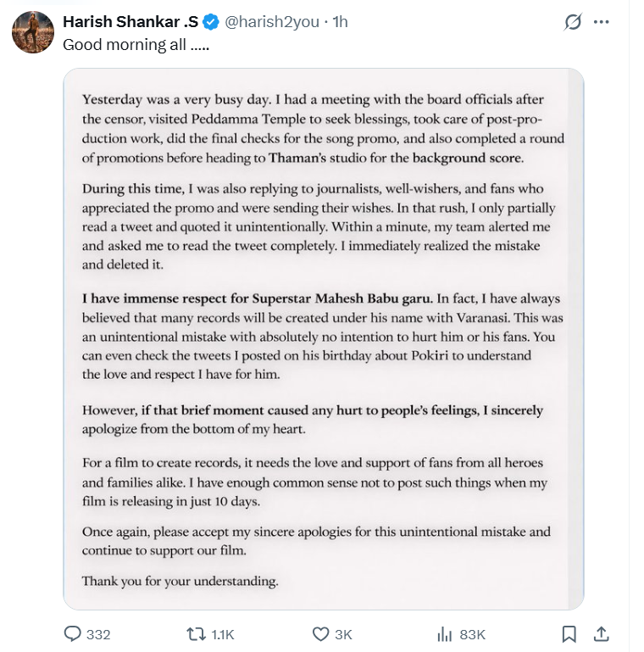Click the 1.1K reposts count
644x652 pixels.
[222, 634]
